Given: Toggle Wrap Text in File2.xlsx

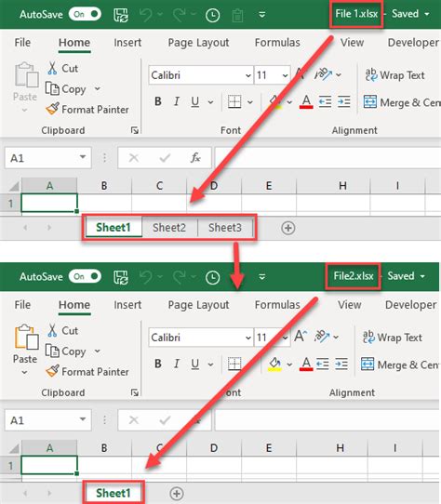Looking at the screenshot, I should [393, 338].
